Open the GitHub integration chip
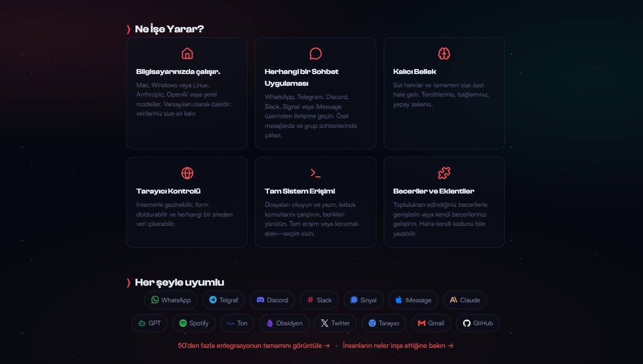The width and height of the screenshot is (643, 364). [478, 323]
